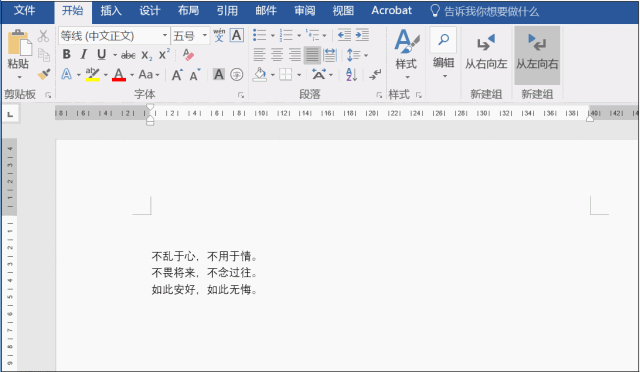Switch to the 视图 View tab
The width and height of the screenshot is (640, 372).
343,11
